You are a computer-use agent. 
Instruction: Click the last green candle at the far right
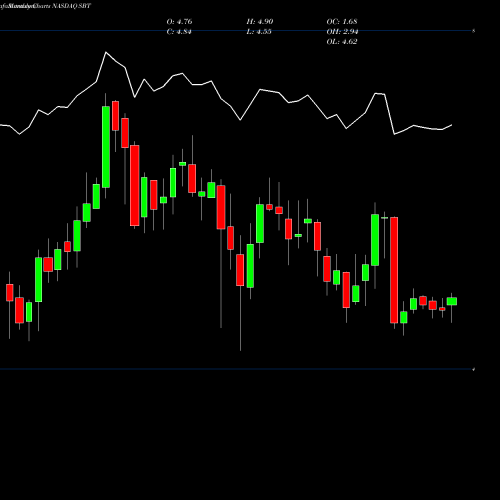452,301
